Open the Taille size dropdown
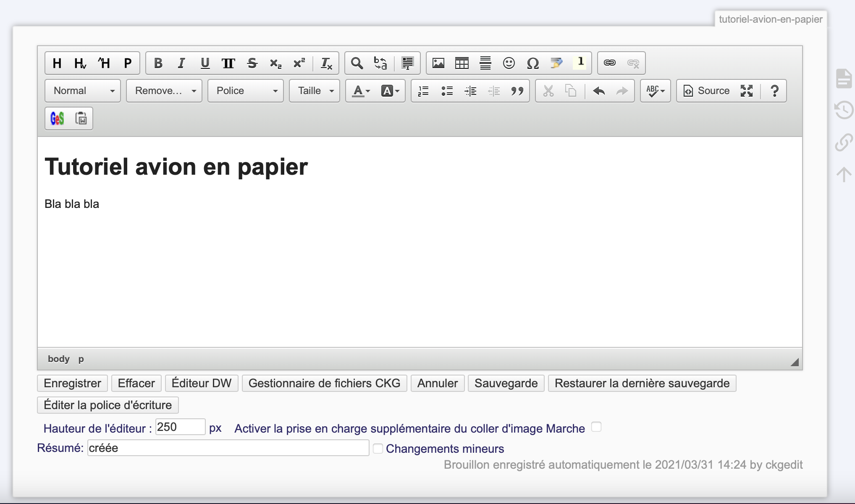855x504 pixels. [x=315, y=91]
